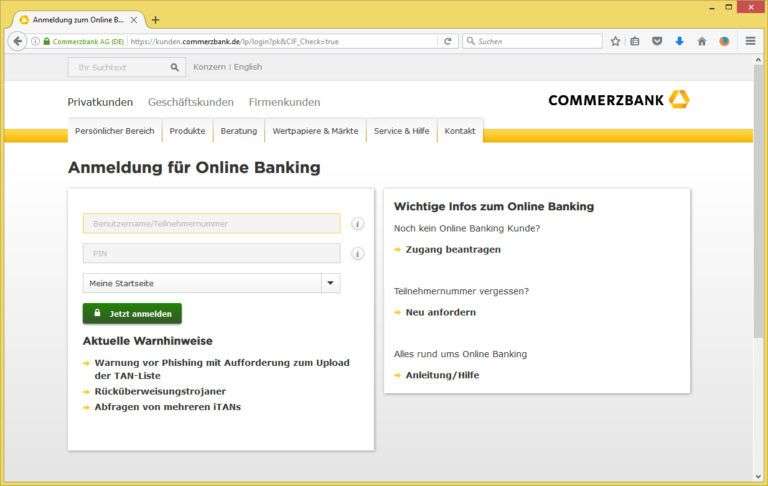
Task: Expand the Meine Startseite dropdown
Action: (330, 283)
